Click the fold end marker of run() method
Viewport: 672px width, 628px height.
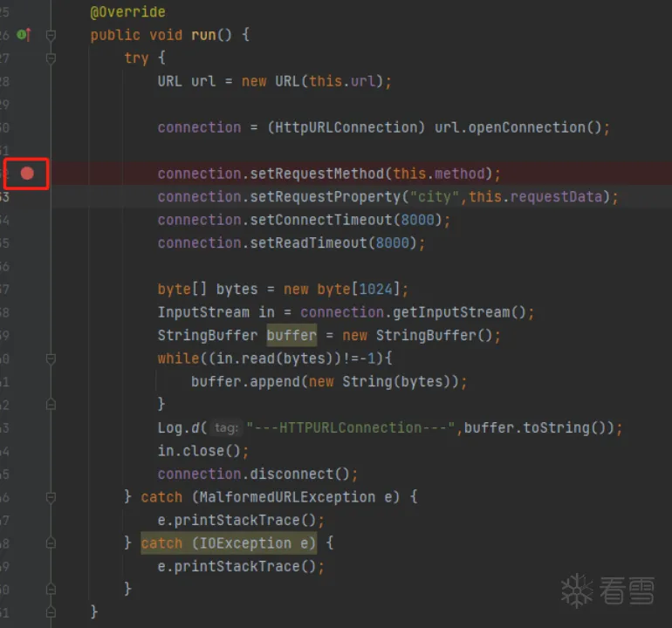(x=51, y=612)
